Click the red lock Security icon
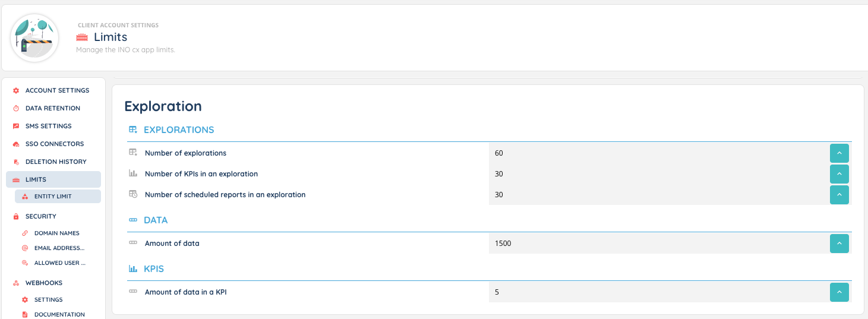Viewport: 868px width, 319px height. pyautogui.click(x=16, y=217)
